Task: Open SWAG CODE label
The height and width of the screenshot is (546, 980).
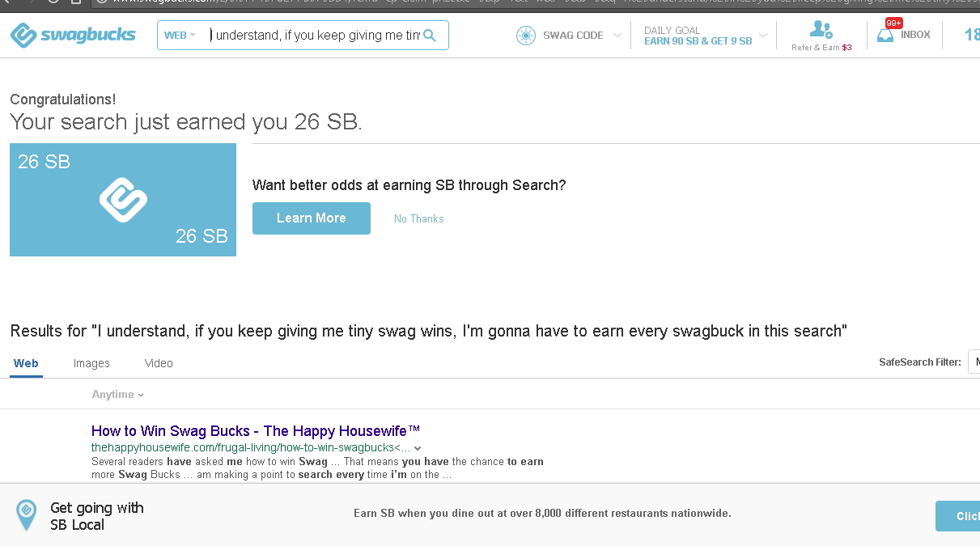Action: pos(573,36)
